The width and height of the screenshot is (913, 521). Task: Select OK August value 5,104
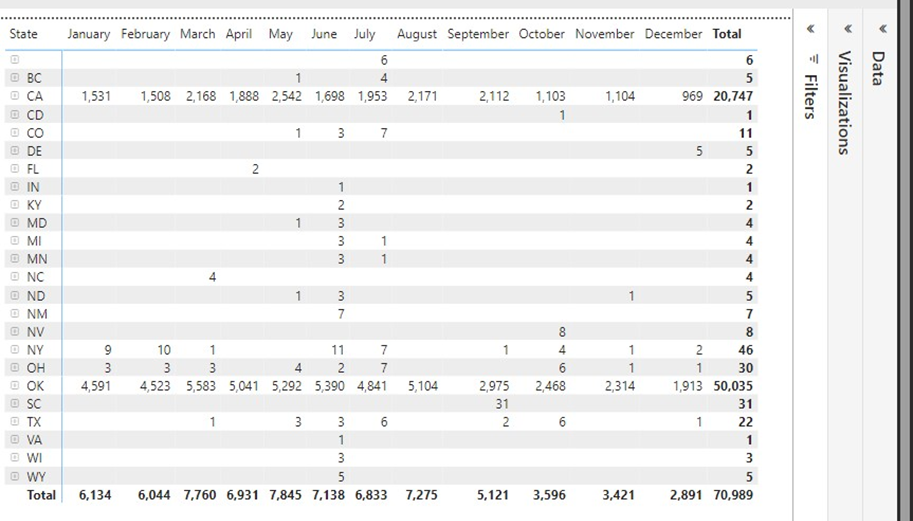[422, 386]
